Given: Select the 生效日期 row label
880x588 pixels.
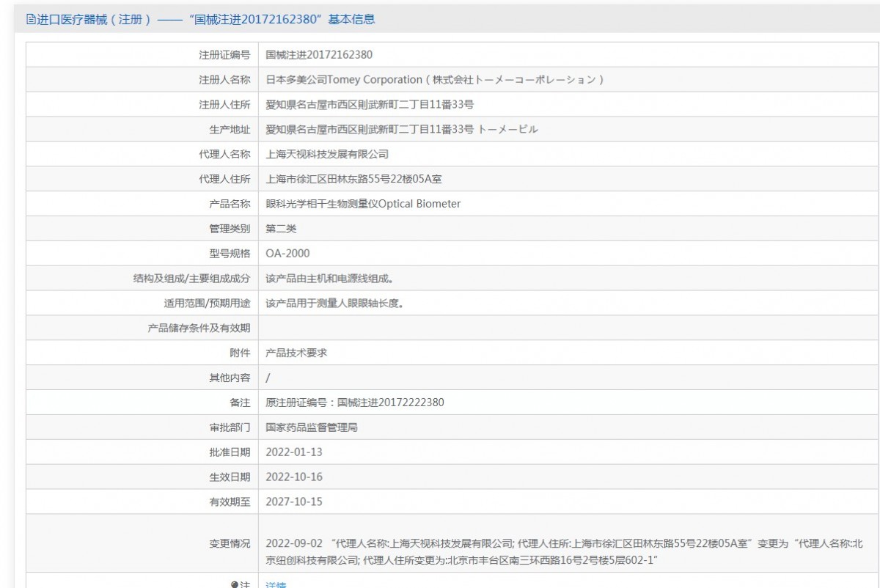Looking at the screenshot, I should 230,477.
